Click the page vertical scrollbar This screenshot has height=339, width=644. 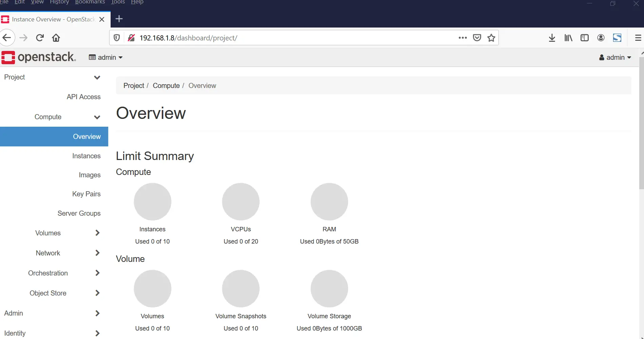(641, 122)
